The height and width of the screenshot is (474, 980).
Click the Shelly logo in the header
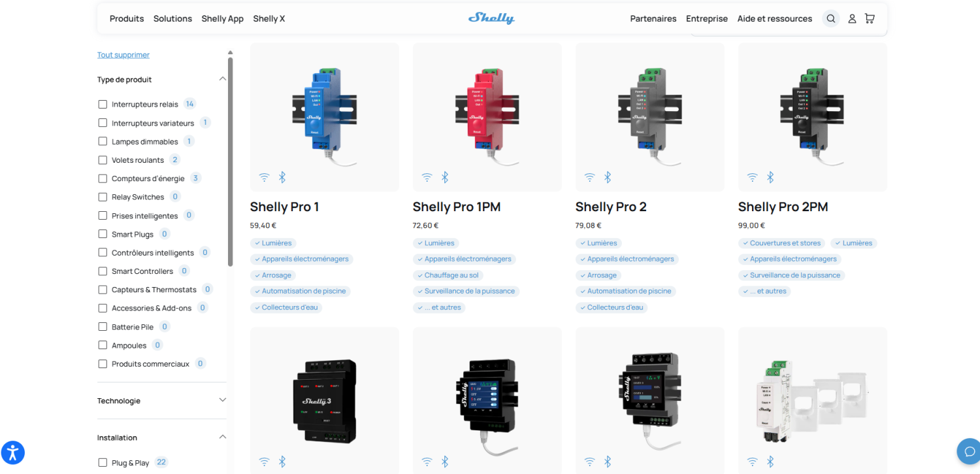click(x=491, y=18)
